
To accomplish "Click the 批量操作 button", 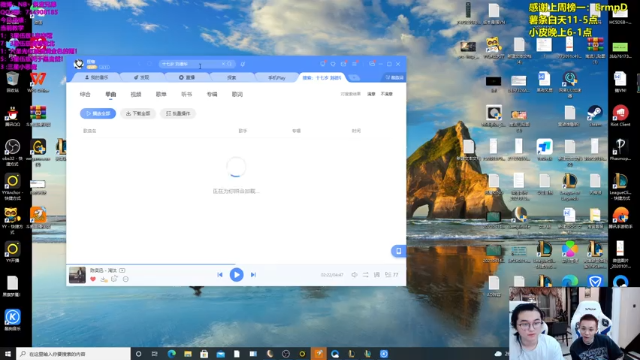I will point(178,113).
